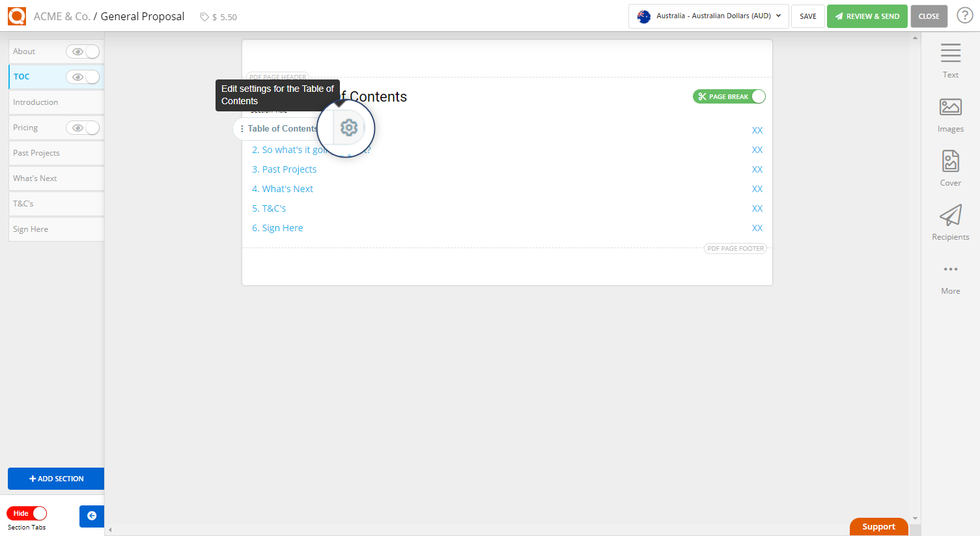
Task: Click the Support button
Action: point(878,527)
